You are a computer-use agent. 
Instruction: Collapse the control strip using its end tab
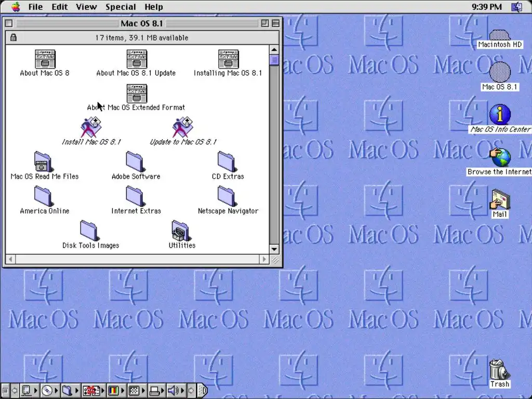click(203, 391)
